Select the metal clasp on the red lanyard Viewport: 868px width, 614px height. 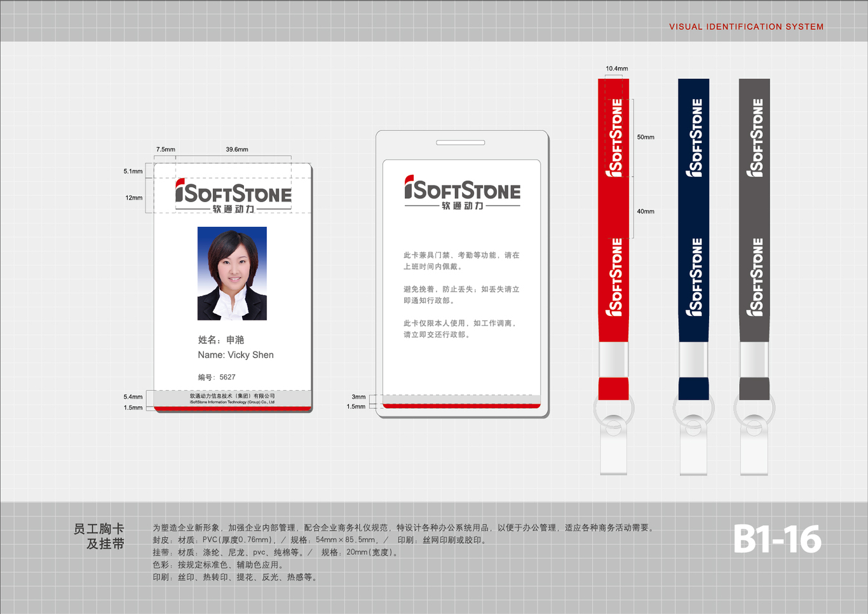point(614,360)
